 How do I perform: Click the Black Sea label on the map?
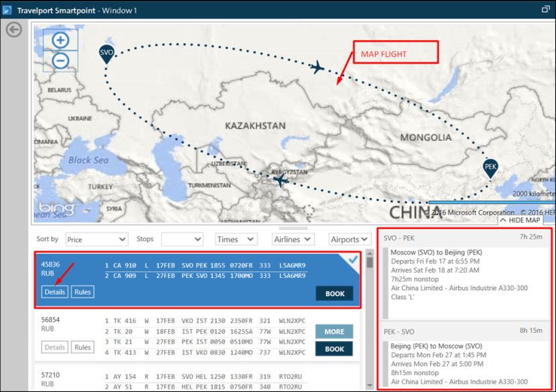[x=89, y=160]
